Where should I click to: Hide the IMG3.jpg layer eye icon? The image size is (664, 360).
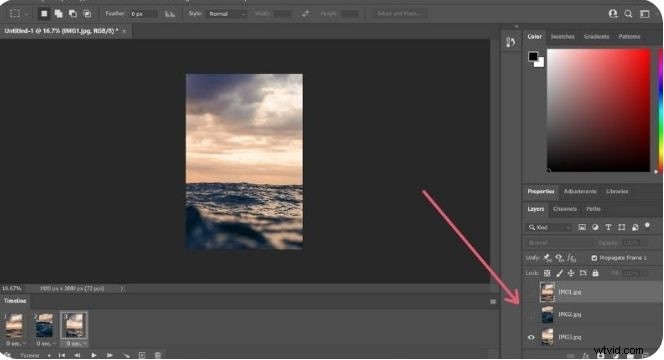(x=531, y=337)
